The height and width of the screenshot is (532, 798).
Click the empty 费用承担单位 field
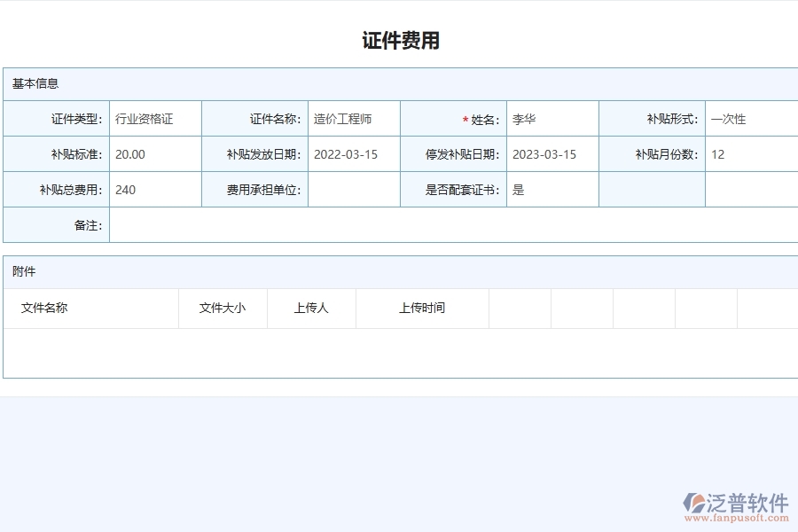click(355, 189)
